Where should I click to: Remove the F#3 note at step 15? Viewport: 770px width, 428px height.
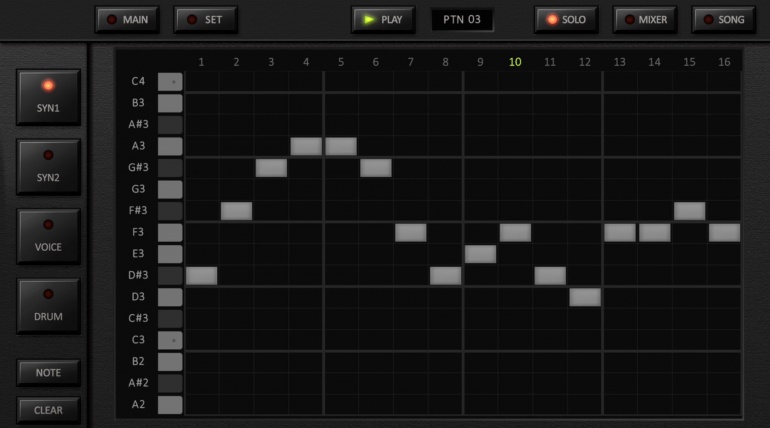689,211
